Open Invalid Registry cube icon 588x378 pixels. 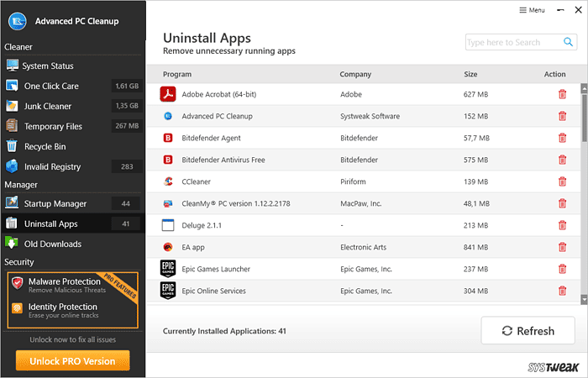[x=12, y=166]
